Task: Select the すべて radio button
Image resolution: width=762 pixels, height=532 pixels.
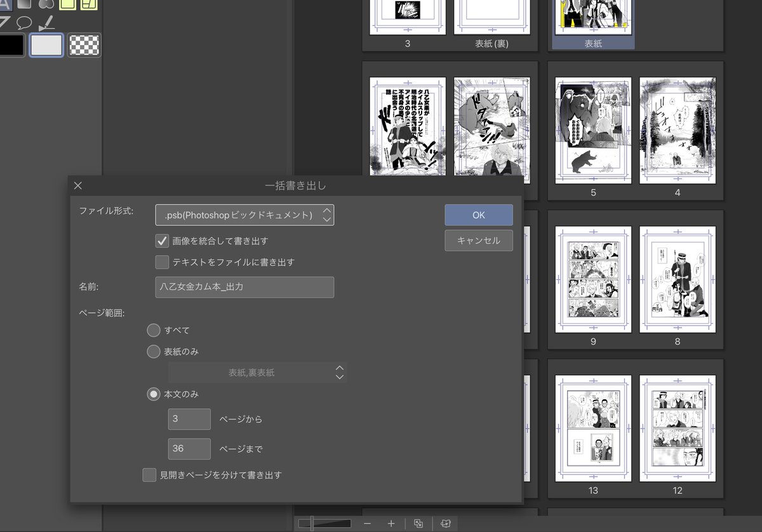Action: click(x=153, y=331)
